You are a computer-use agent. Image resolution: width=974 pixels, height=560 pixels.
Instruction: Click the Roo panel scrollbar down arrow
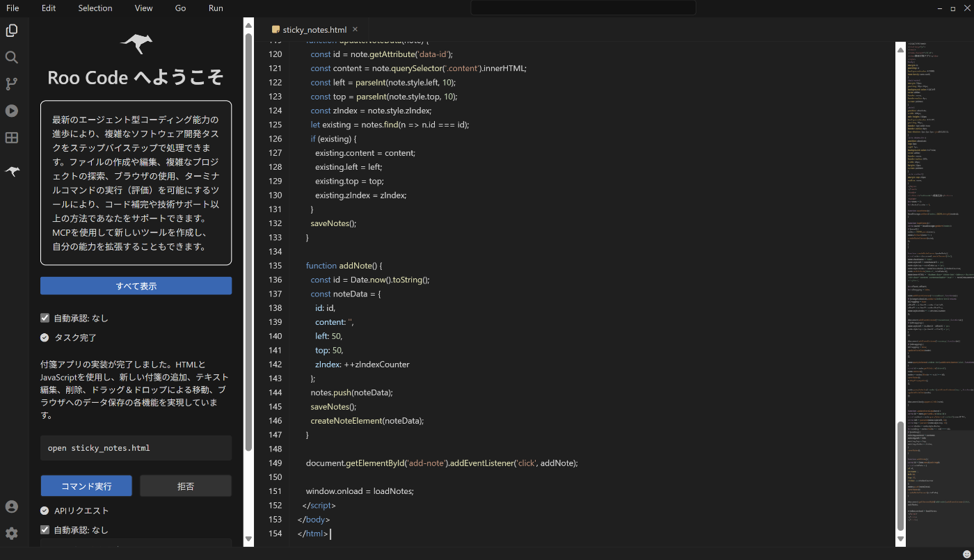point(248,538)
